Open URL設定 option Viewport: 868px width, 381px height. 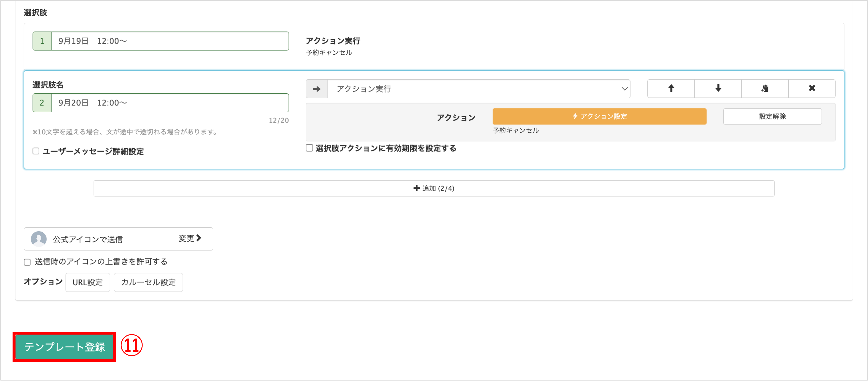click(x=88, y=282)
